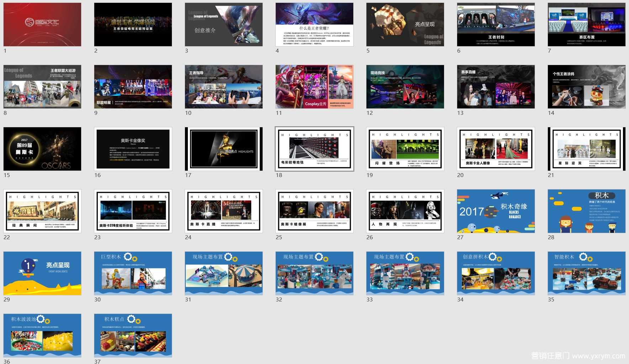Image resolution: width=629 pixels, height=364 pixels.
Task: Select slide 23 奥斯卡270度视听体验
Action: 133,211
